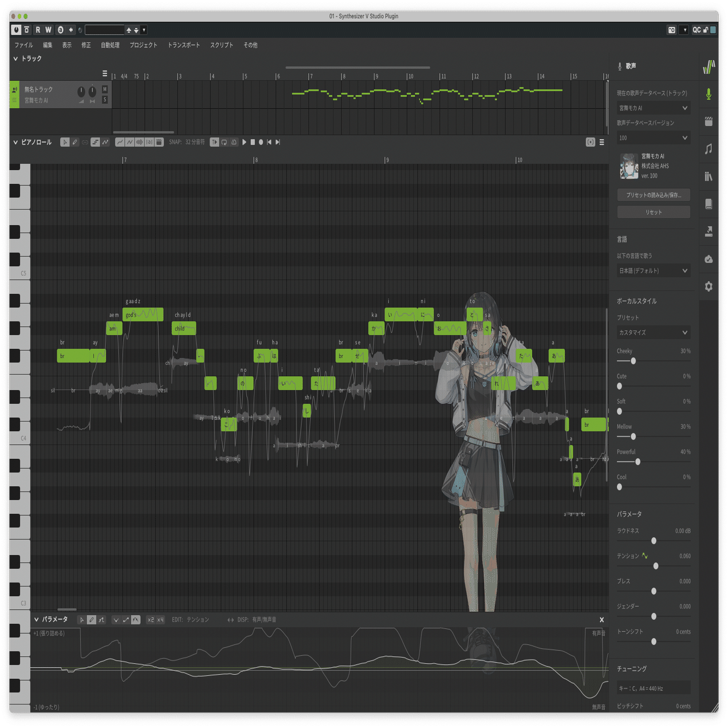Open the database version 100 dropdown

tap(654, 137)
